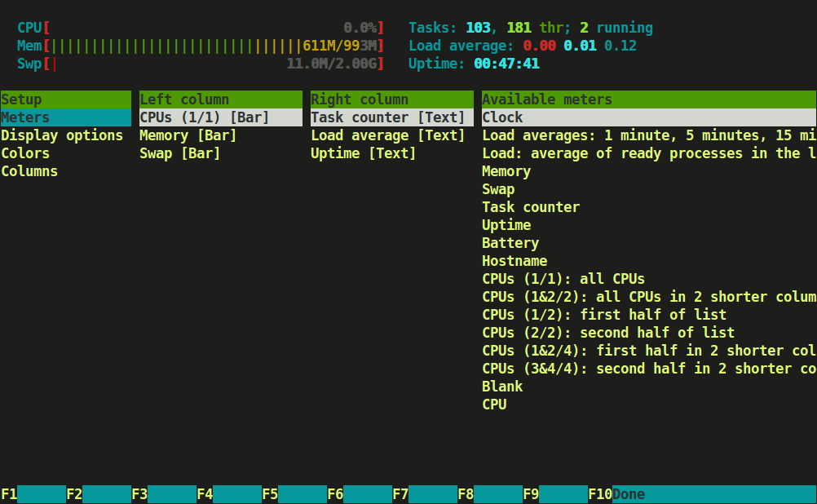The width and height of the screenshot is (817, 504).
Task: Choose CPUs (2/2): second half of list
Action: 608,333
